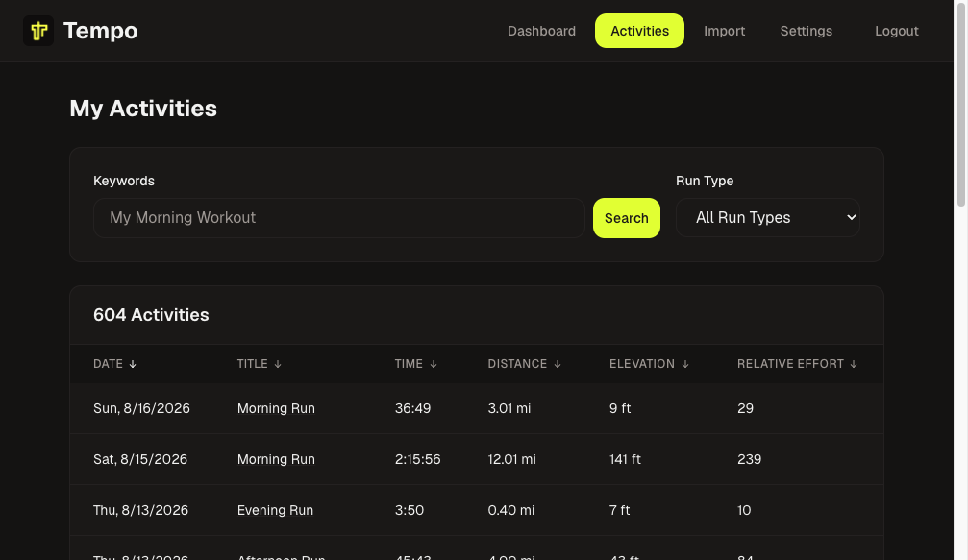The height and width of the screenshot is (560, 968).
Task: Click the Tempo brand name
Action: click(x=101, y=31)
